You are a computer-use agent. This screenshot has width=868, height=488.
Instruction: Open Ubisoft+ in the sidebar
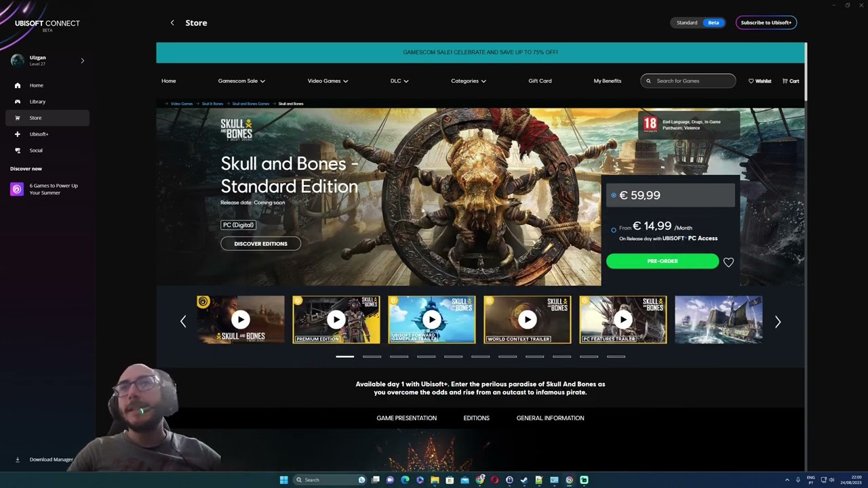point(39,134)
